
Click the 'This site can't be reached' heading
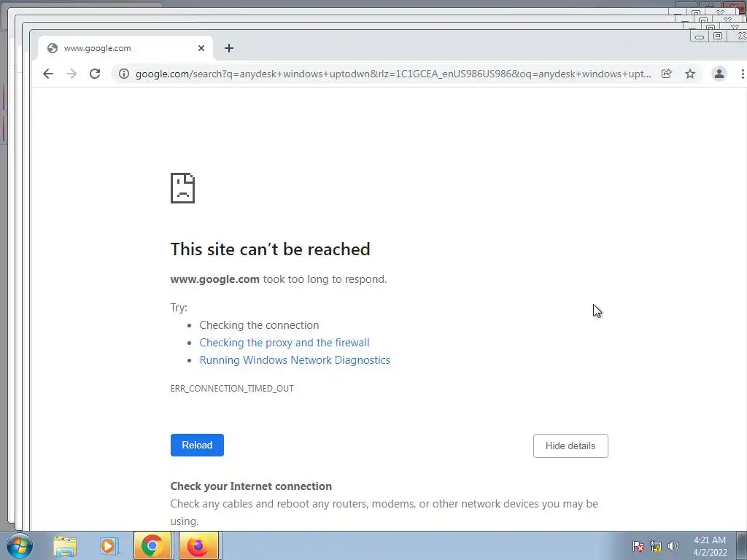click(x=270, y=249)
